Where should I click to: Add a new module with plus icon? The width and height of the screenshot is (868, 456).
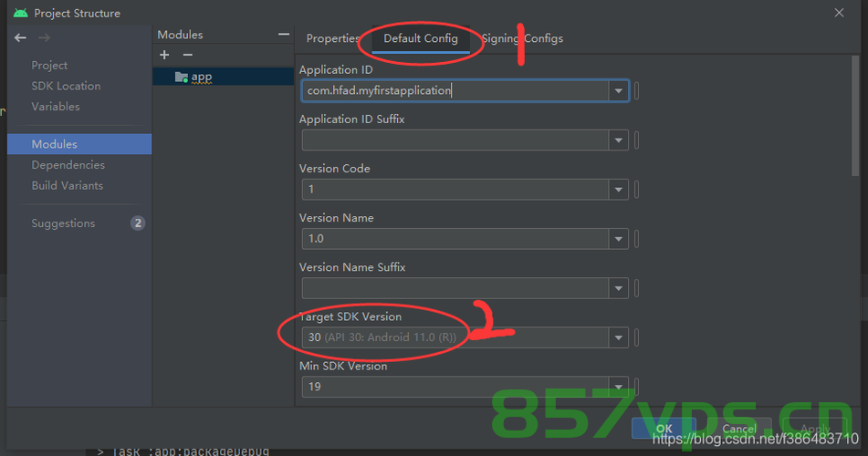point(164,55)
